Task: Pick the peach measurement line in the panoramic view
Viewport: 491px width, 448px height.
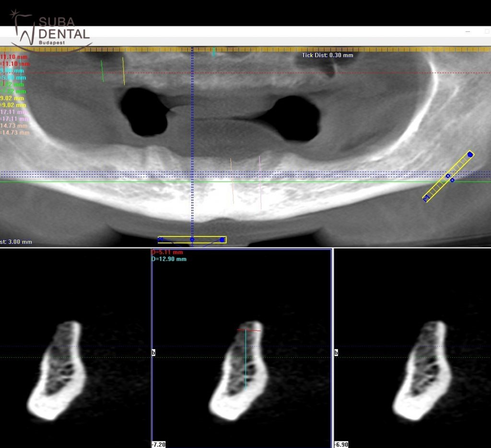Action: coord(232,181)
